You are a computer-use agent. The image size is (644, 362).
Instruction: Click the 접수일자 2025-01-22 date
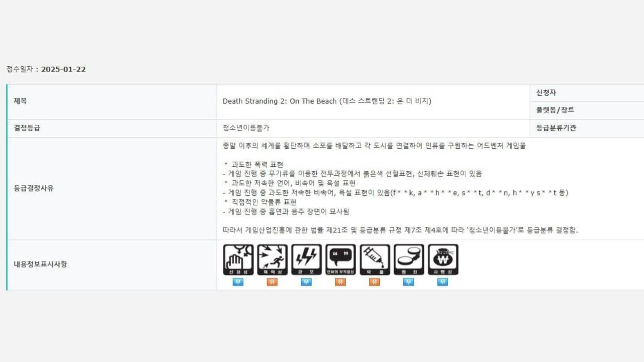tap(46, 69)
